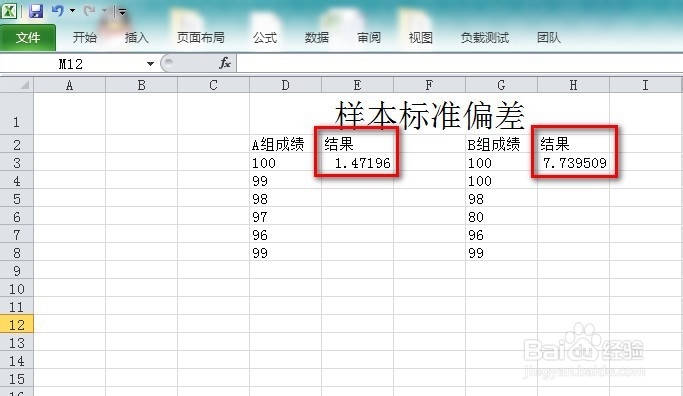The image size is (683, 396).
Task: Click cell D6 containing 97
Action: point(285,217)
